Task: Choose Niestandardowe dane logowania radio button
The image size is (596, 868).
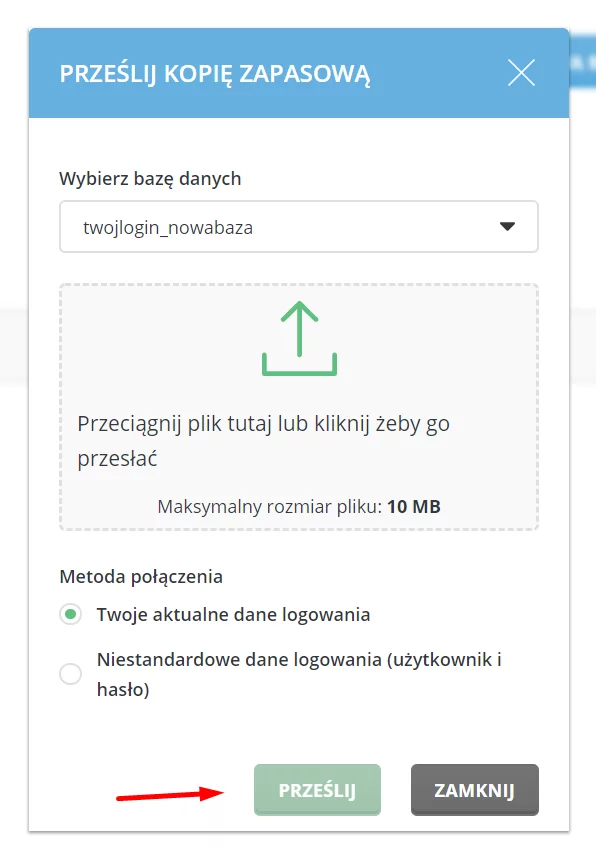Action: [70, 674]
